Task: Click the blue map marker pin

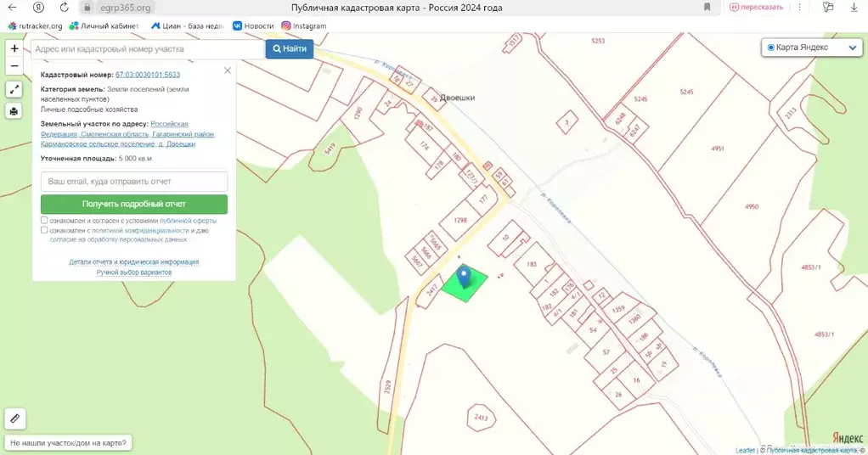Action: pyautogui.click(x=465, y=276)
